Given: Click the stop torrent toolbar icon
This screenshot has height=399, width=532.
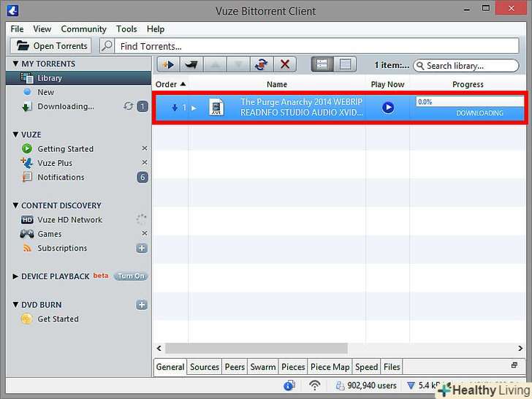Looking at the screenshot, I should tap(191, 64).
